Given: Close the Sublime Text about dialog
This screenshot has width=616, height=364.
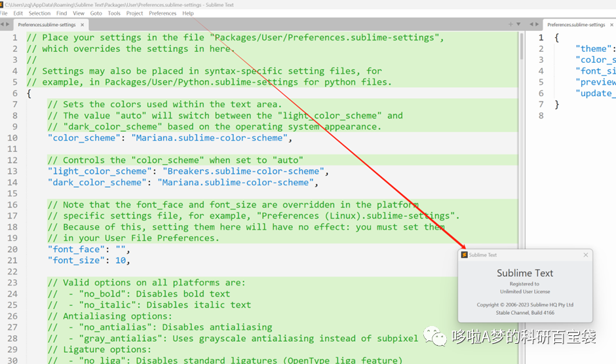Looking at the screenshot, I should click(x=586, y=255).
